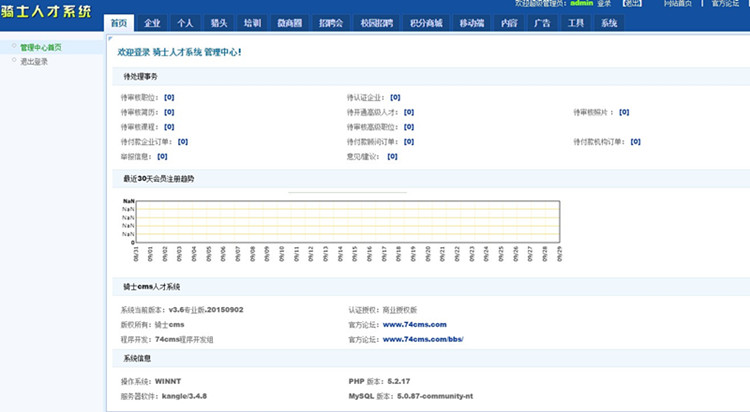Click the 待处理事务 section header

point(140,77)
